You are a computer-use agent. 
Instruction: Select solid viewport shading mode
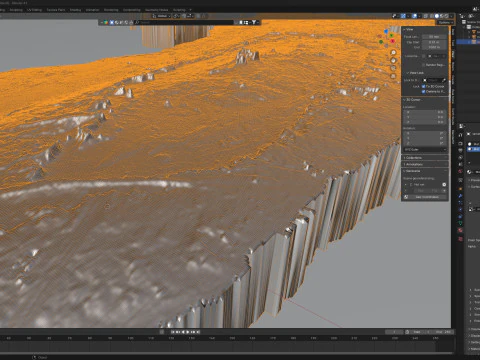pyautogui.click(x=437, y=16)
